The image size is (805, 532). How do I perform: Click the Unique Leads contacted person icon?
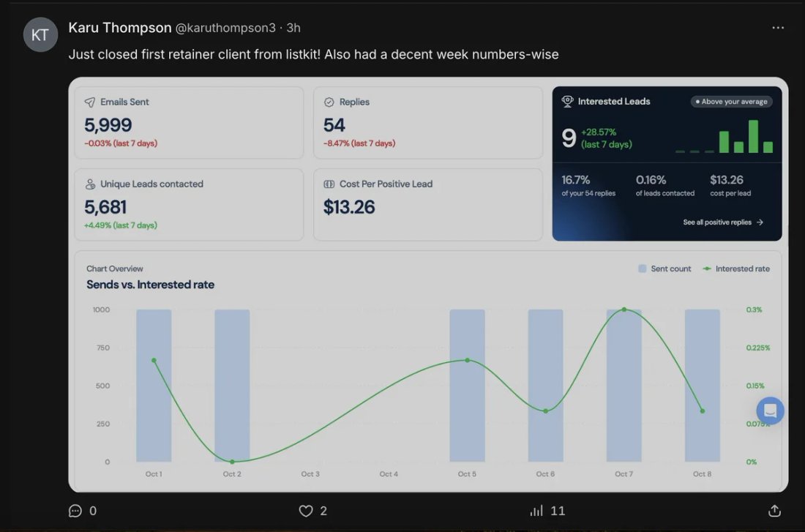tap(90, 184)
